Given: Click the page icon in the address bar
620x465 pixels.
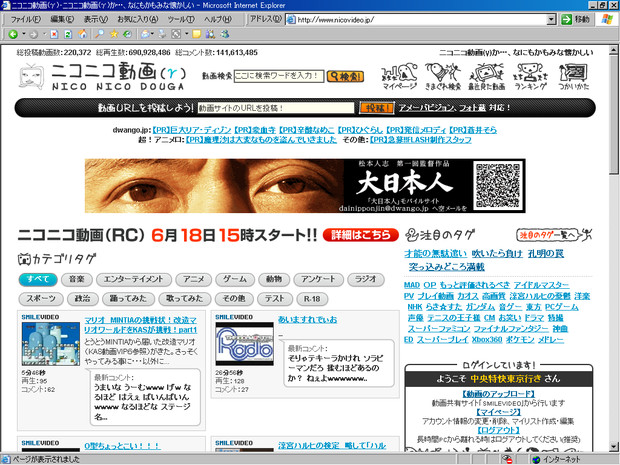Looking at the screenshot, I should click(x=291, y=19).
